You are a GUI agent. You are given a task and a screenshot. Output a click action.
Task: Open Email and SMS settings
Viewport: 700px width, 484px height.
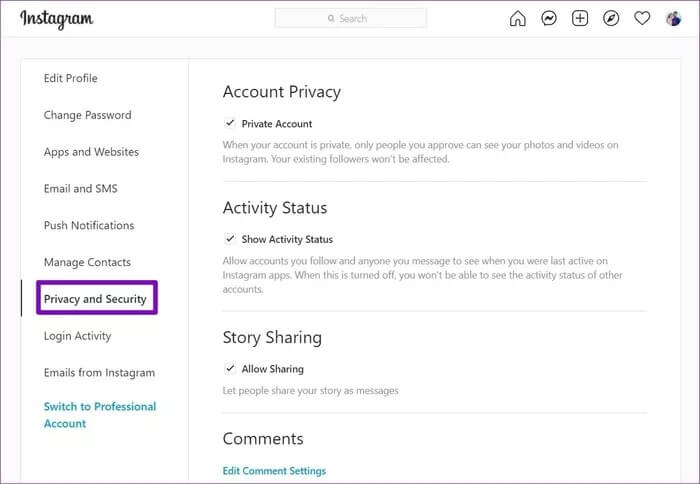tap(80, 189)
